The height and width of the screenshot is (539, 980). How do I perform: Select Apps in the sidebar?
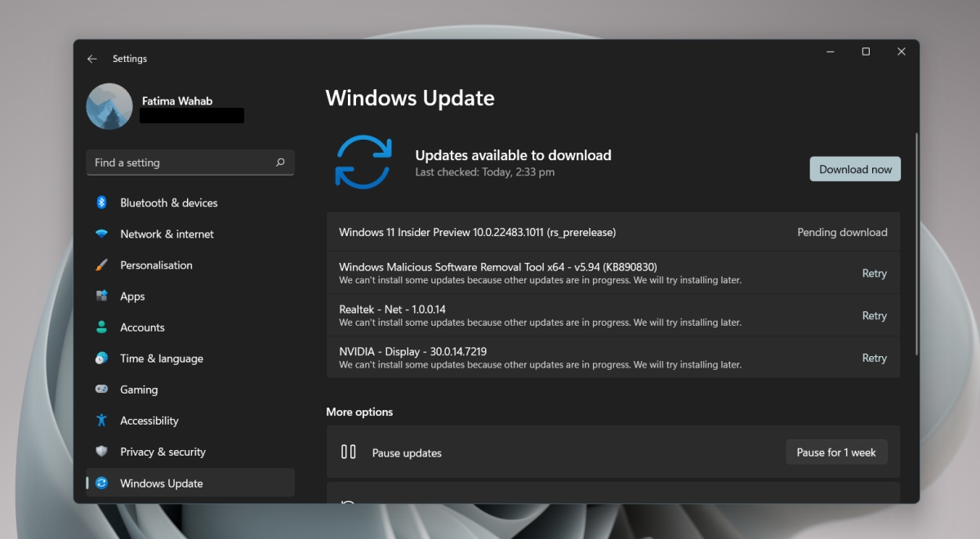pos(190,296)
